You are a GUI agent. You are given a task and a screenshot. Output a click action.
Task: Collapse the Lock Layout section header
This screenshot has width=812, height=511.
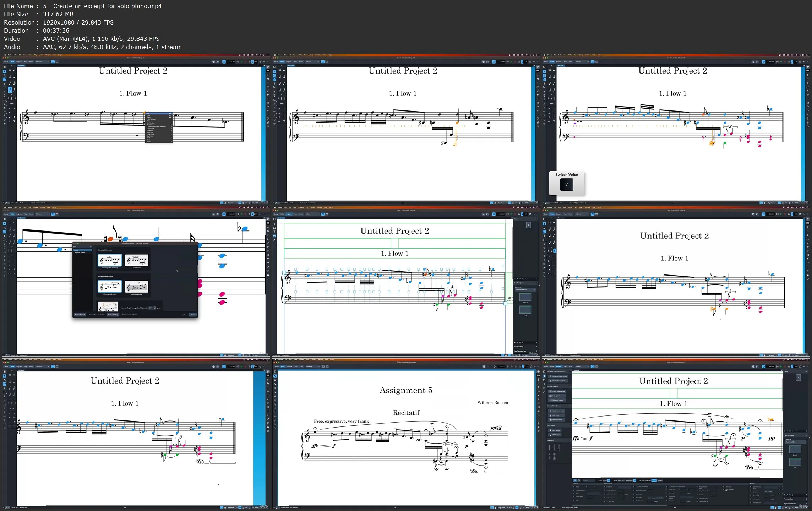570,425
